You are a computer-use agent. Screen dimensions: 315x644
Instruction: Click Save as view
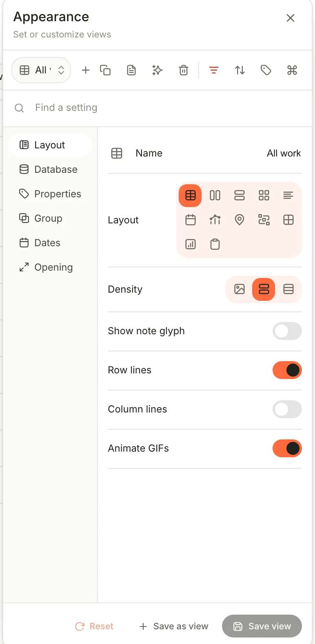(174, 626)
